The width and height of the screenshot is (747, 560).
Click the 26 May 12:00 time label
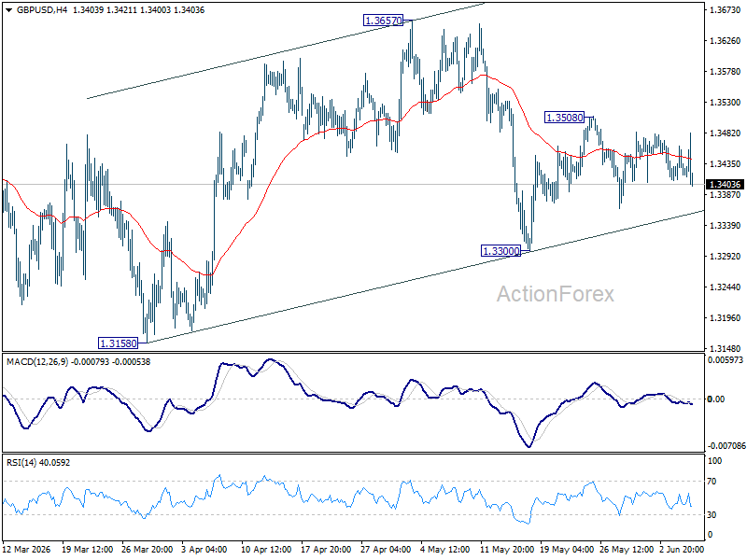click(x=625, y=549)
